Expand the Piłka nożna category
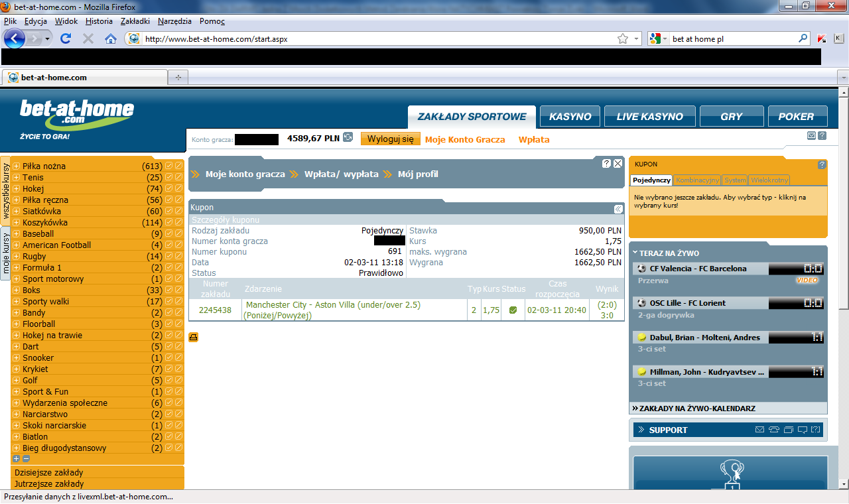 click(17, 166)
